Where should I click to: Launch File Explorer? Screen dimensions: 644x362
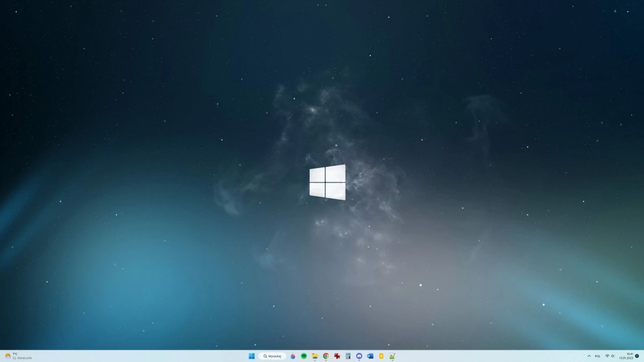(314, 356)
